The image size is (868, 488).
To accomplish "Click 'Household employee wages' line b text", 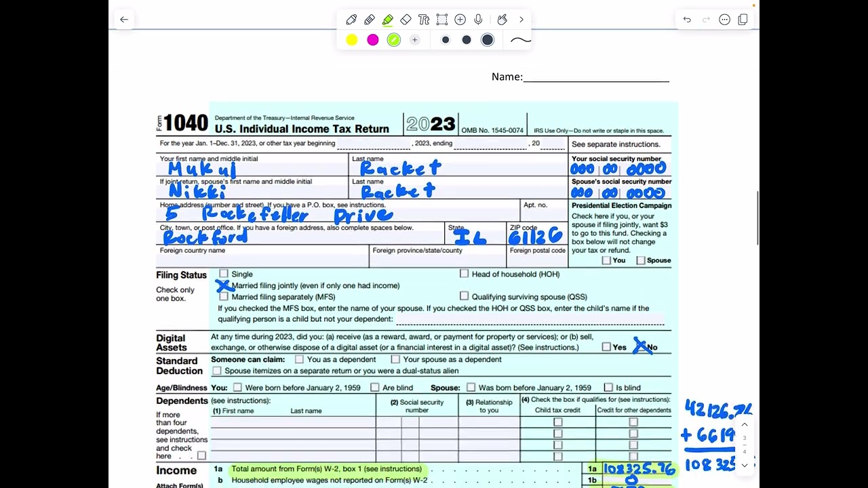I will point(330,481).
